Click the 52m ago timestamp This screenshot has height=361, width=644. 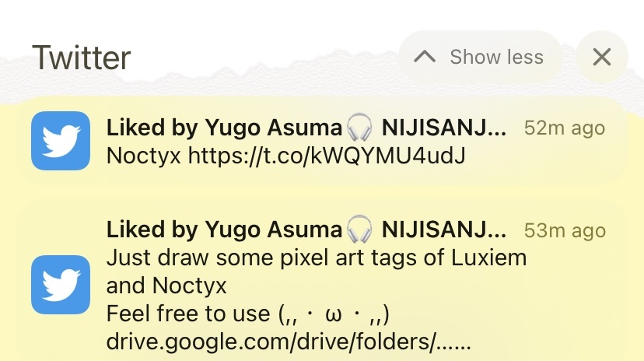point(565,128)
